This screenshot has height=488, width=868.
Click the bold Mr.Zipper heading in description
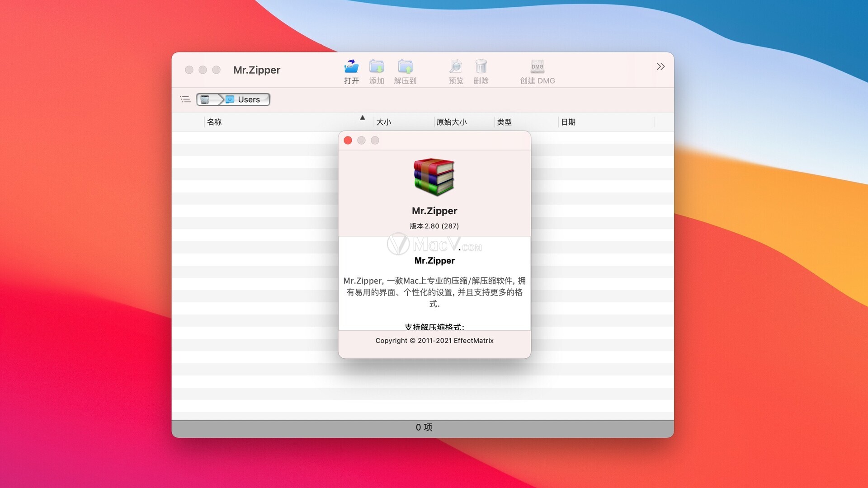coord(434,261)
